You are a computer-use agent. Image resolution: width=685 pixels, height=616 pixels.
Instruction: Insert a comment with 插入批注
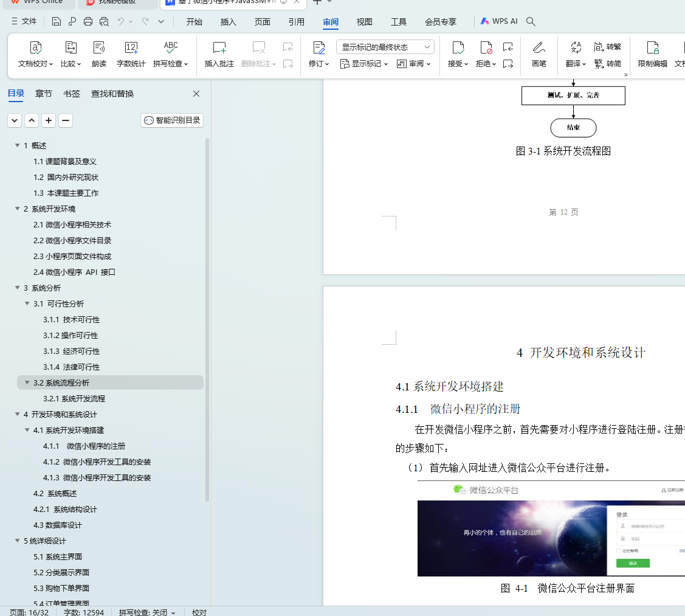click(219, 54)
